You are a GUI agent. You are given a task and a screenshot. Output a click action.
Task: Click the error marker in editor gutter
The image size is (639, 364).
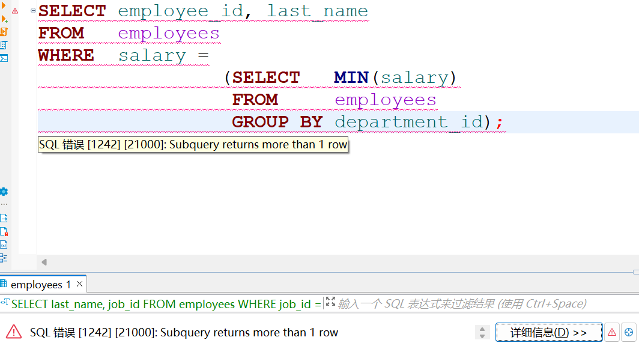click(15, 11)
